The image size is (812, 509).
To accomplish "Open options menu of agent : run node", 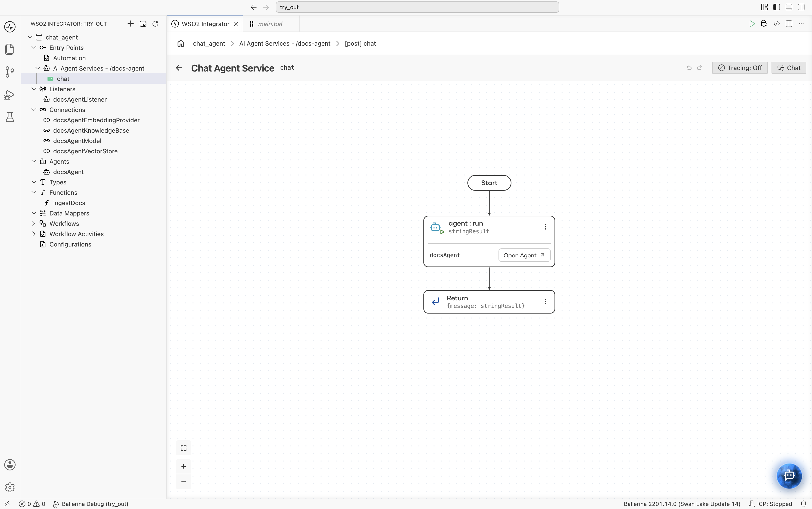I will (x=546, y=227).
